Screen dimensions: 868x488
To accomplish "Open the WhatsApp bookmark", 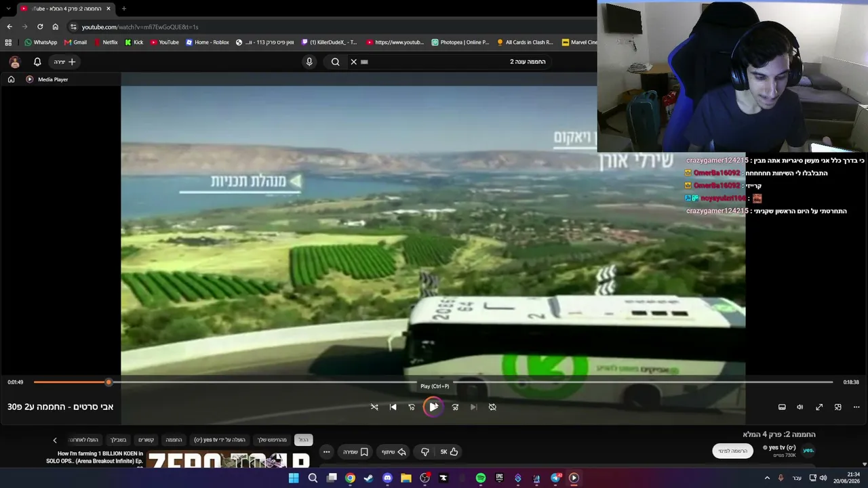I will tap(41, 42).
